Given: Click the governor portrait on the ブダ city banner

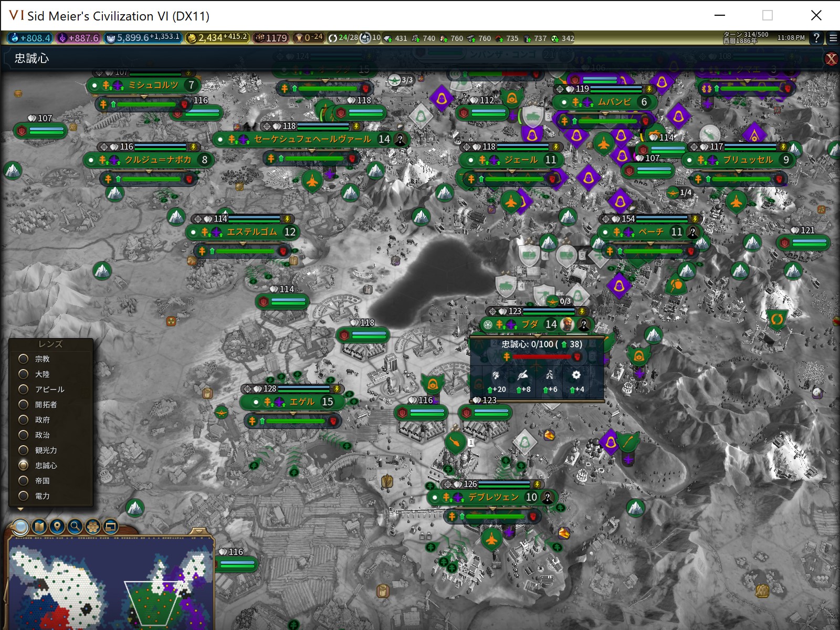Looking at the screenshot, I should point(566,324).
